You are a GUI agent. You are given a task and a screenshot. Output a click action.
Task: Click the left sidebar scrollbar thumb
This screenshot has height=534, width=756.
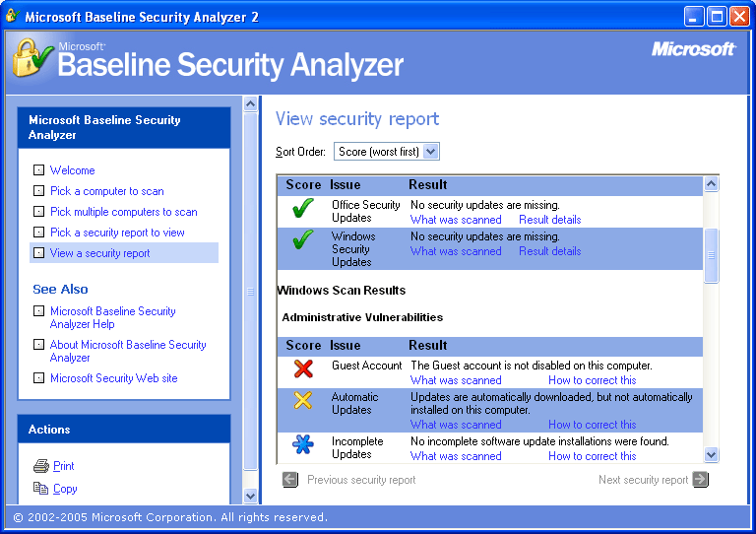point(250,292)
